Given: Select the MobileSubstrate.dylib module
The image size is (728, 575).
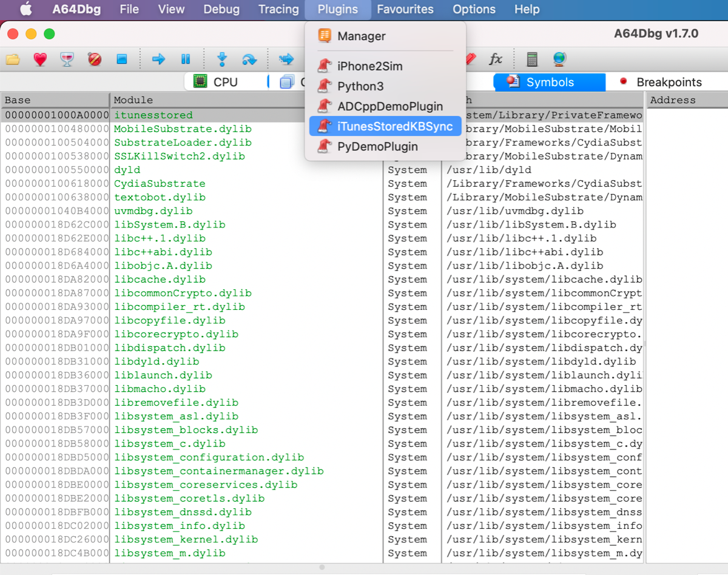Looking at the screenshot, I should click(183, 129).
